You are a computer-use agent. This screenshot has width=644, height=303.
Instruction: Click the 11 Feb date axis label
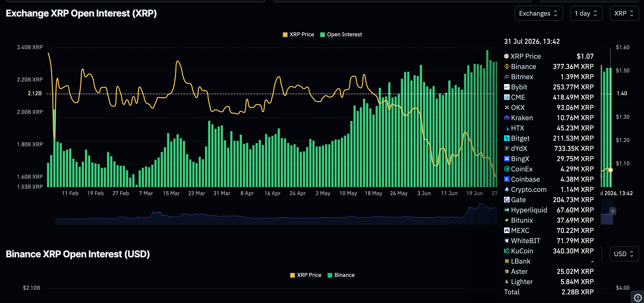70,193
